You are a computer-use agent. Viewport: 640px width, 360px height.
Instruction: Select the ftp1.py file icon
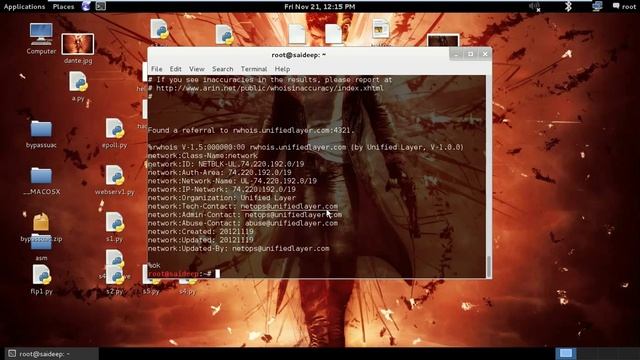pyautogui.click(x=41, y=279)
